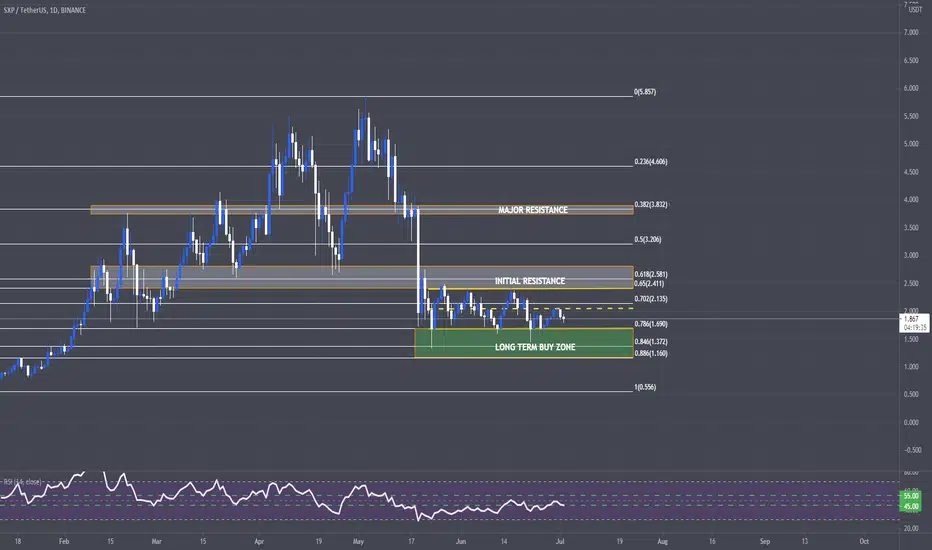Click the SXP / TetherUS symbol title
932x550 pixels.
45,10
